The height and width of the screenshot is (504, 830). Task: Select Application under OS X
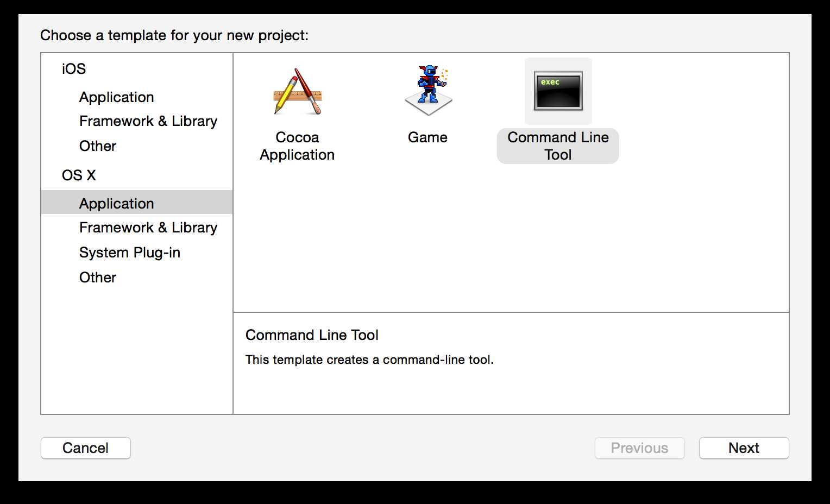[137, 202]
